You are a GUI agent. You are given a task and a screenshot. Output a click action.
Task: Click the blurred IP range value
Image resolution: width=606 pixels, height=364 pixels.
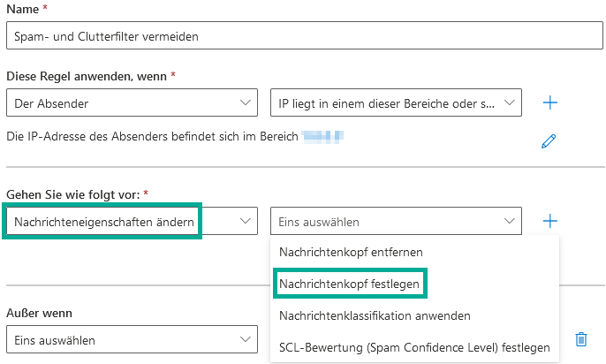322,137
